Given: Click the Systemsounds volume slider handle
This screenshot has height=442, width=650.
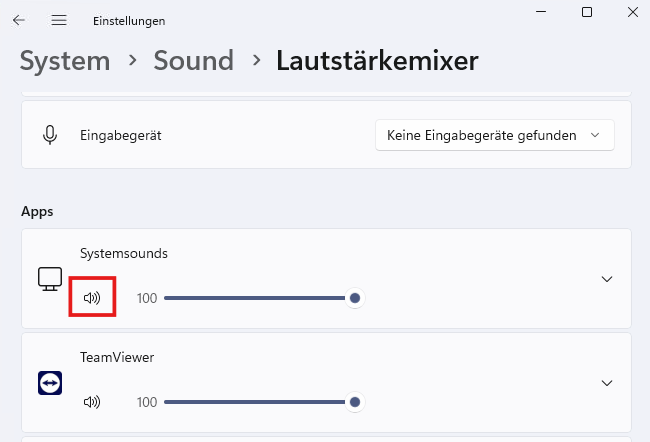Looking at the screenshot, I should [355, 298].
